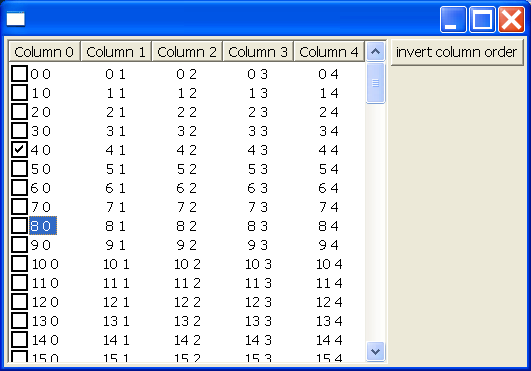
Task: Click cell 0 4
Action: 329,74
